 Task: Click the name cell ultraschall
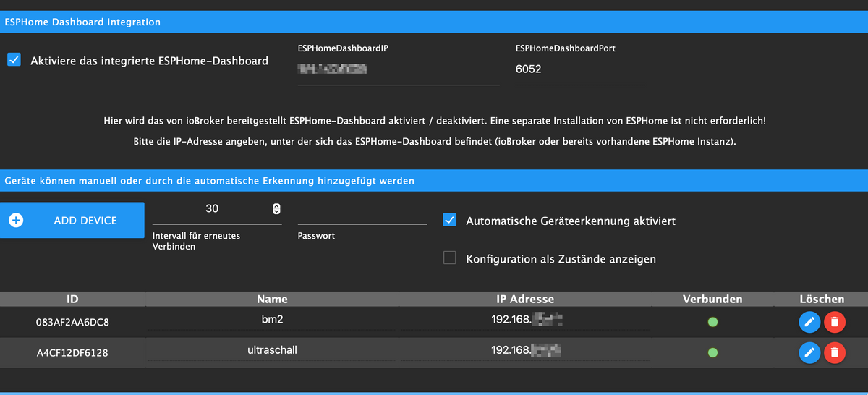pyautogui.click(x=273, y=350)
